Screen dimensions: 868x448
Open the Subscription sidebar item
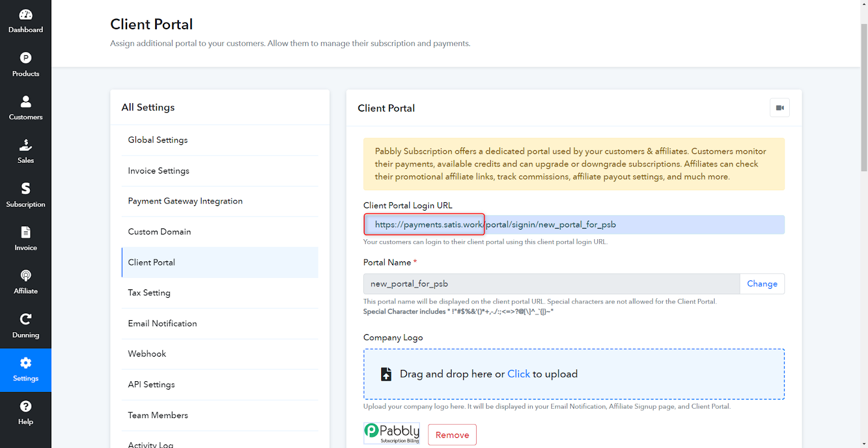click(x=26, y=196)
